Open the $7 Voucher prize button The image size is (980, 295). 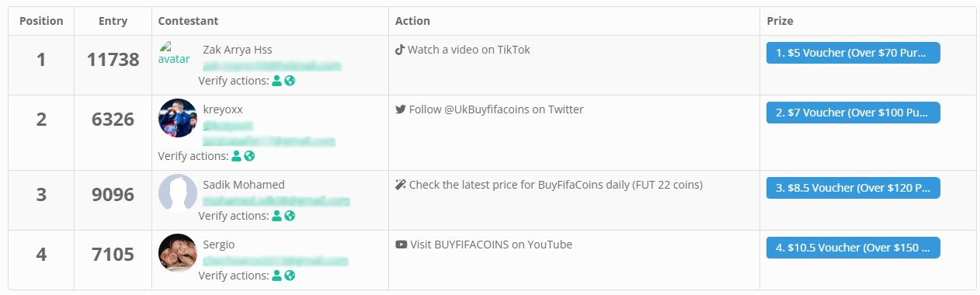[853, 113]
